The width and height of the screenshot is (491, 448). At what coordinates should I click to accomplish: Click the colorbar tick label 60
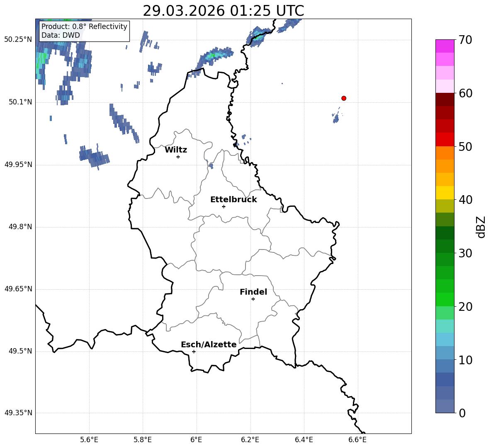pyautogui.click(x=465, y=93)
